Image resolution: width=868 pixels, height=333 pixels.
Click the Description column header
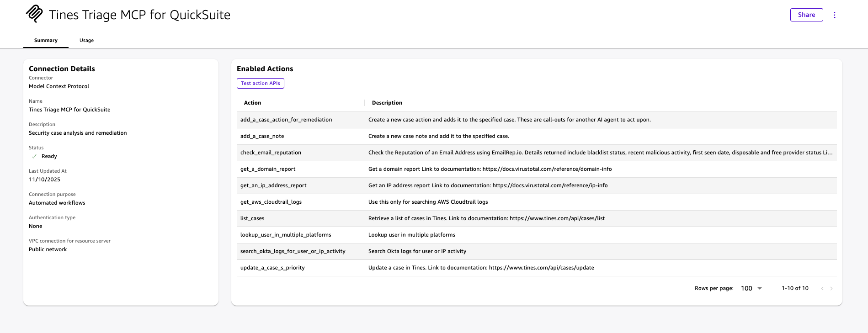pyautogui.click(x=387, y=103)
